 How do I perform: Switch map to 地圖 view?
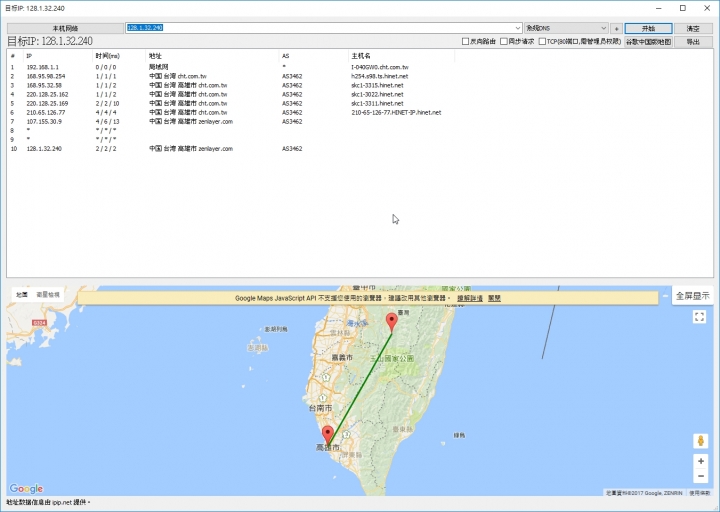(x=22, y=295)
